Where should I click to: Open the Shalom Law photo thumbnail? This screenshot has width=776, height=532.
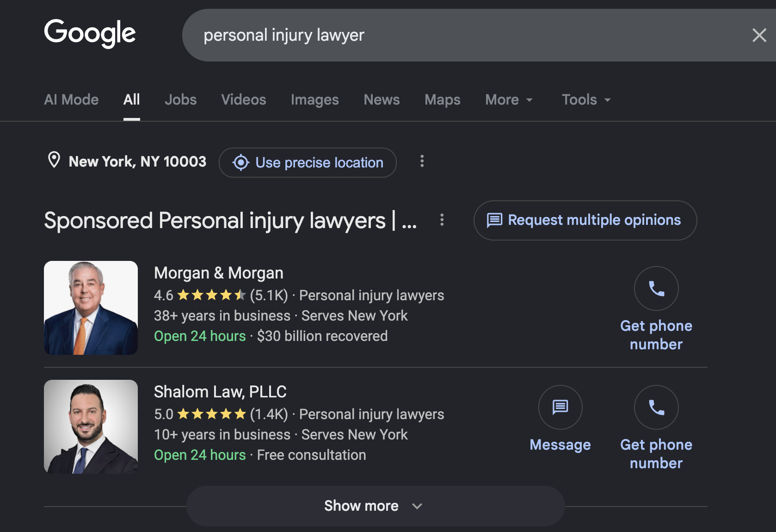(x=91, y=427)
